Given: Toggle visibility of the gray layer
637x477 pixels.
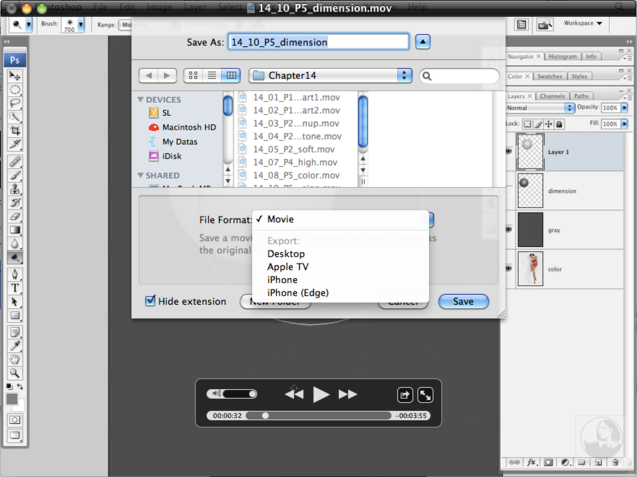Looking at the screenshot, I should pos(509,229).
